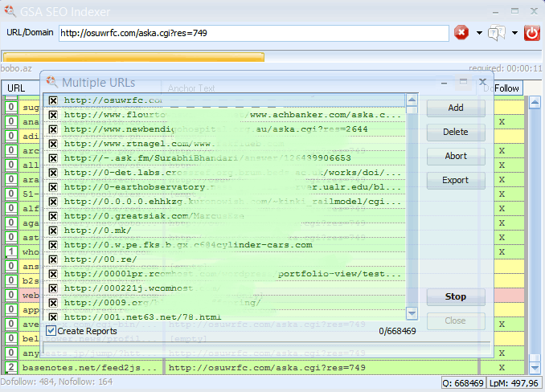Uncheck the http://00.re/ entry checkbox
The image size is (545, 392).
[53, 259]
